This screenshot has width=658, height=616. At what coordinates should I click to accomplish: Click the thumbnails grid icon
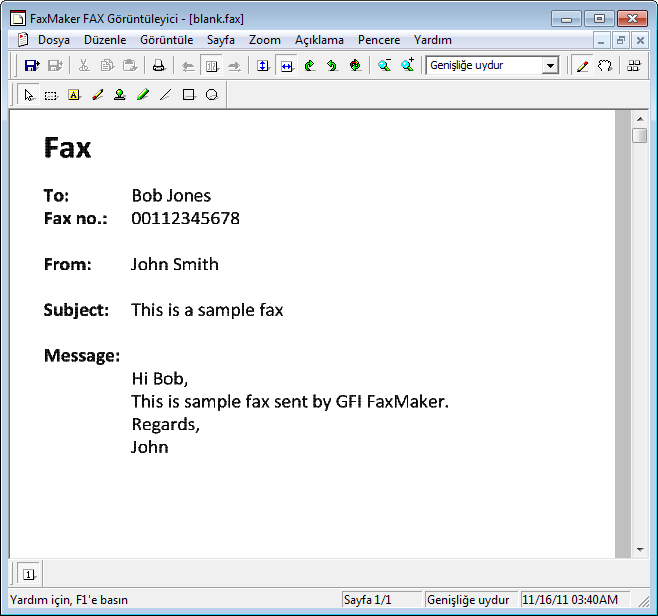(x=634, y=66)
